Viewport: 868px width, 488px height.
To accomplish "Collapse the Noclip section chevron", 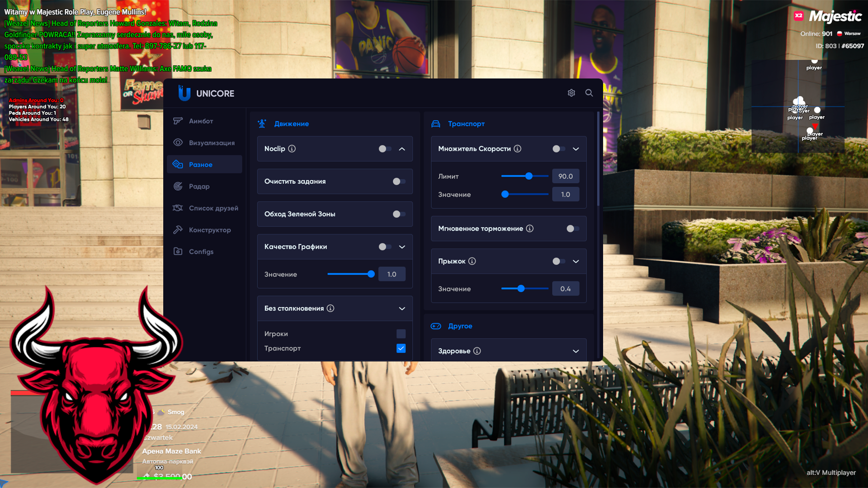I will (x=402, y=149).
